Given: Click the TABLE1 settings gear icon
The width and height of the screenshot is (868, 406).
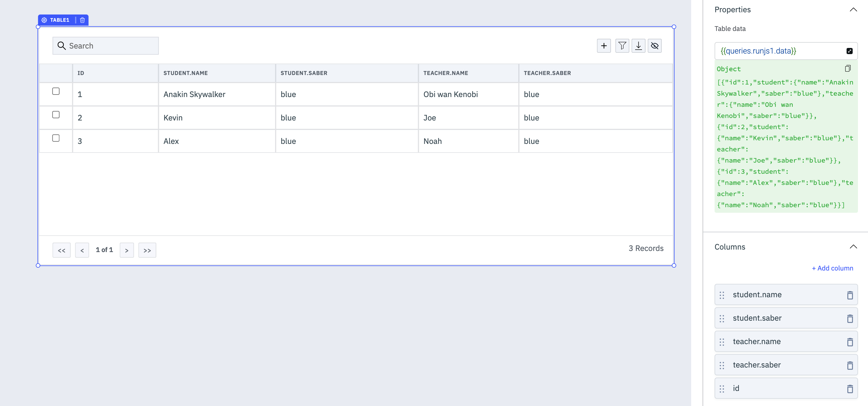Looking at the screenshot, I should [44, 20].
